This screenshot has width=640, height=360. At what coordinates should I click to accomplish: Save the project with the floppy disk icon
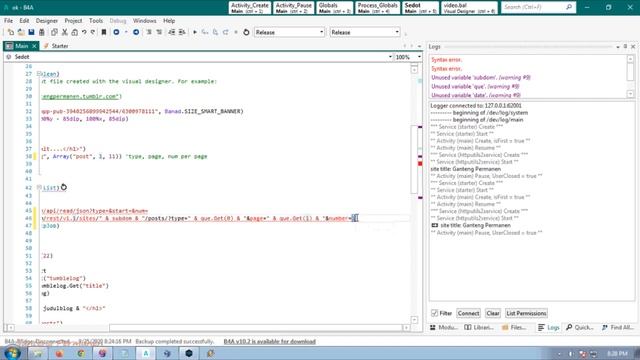[x=31, y=32]
